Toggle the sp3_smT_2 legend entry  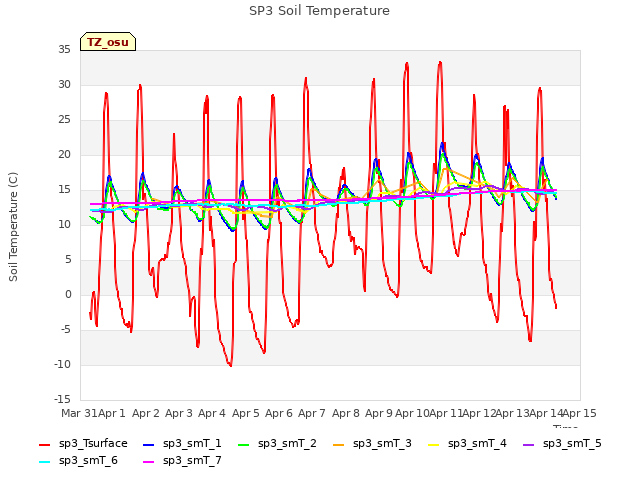click(x=277, y=444)
